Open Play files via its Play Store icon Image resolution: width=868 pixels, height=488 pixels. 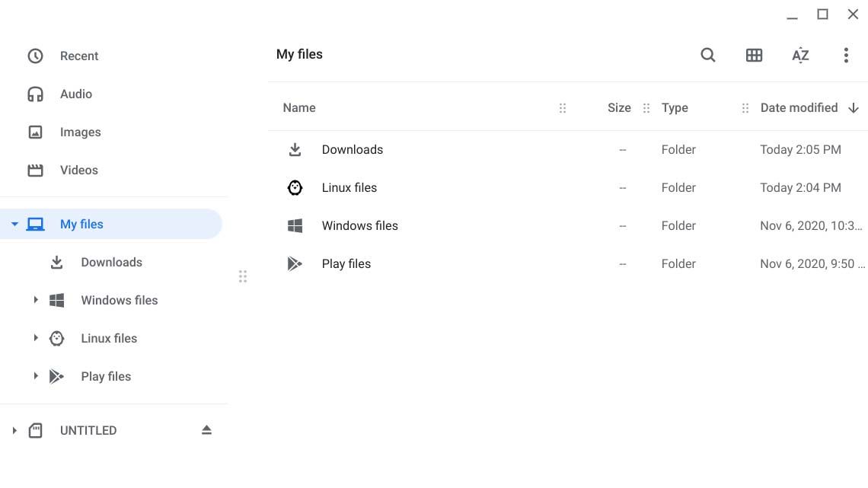click(x=295, y=263)
